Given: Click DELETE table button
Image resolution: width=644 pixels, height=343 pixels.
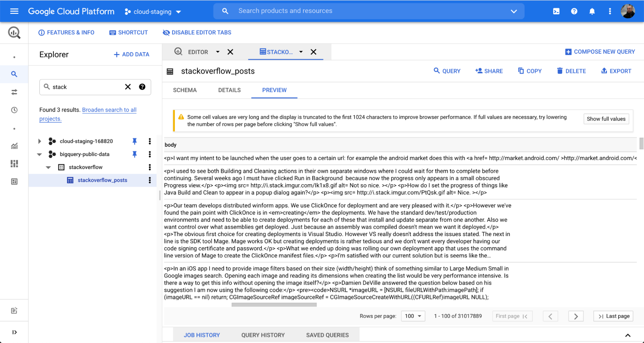Looking at the screenshot, I should tap(572, 71).
